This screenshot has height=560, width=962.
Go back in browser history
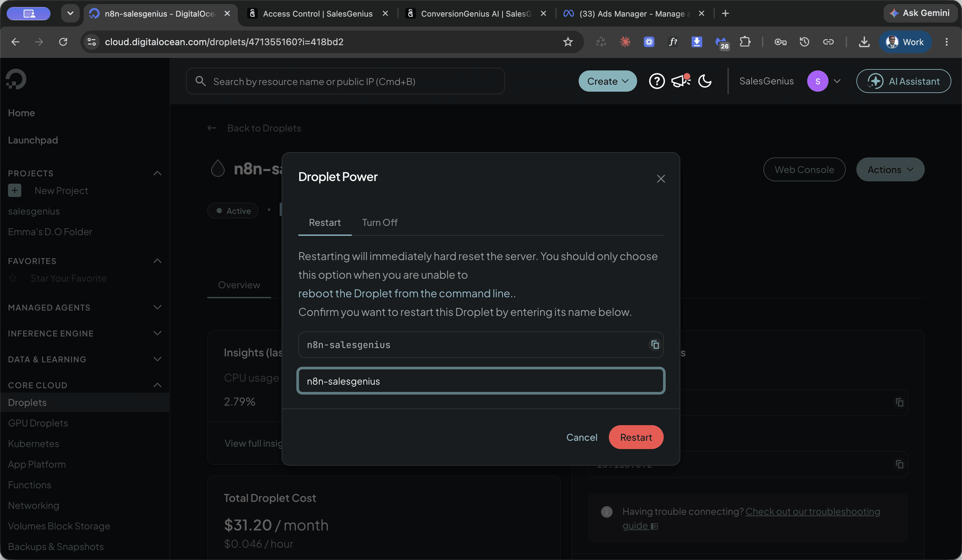(x=15, y=42)
